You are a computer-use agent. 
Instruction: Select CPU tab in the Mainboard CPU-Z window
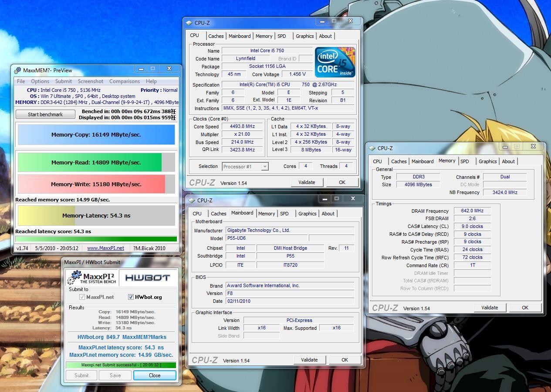[x=197, y=214]
